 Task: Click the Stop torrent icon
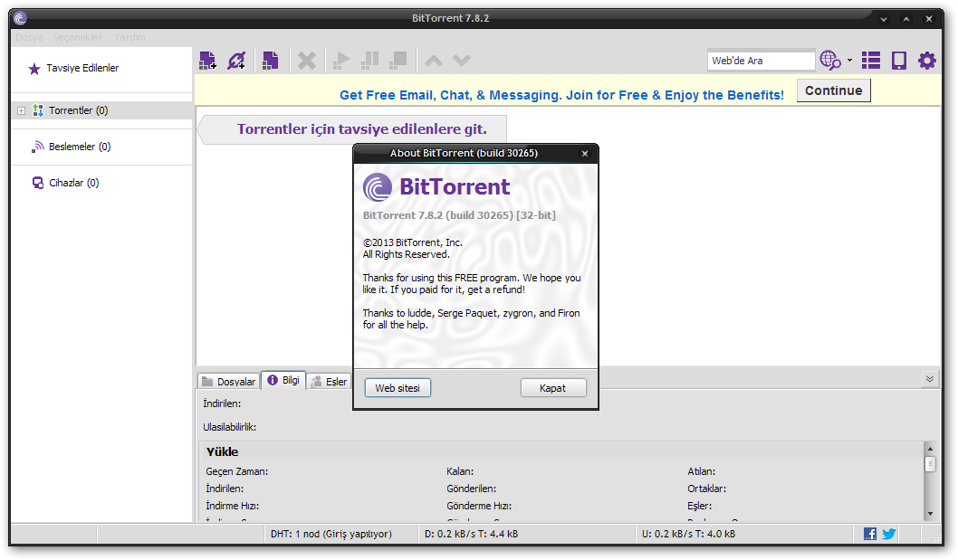pos(398,61)
